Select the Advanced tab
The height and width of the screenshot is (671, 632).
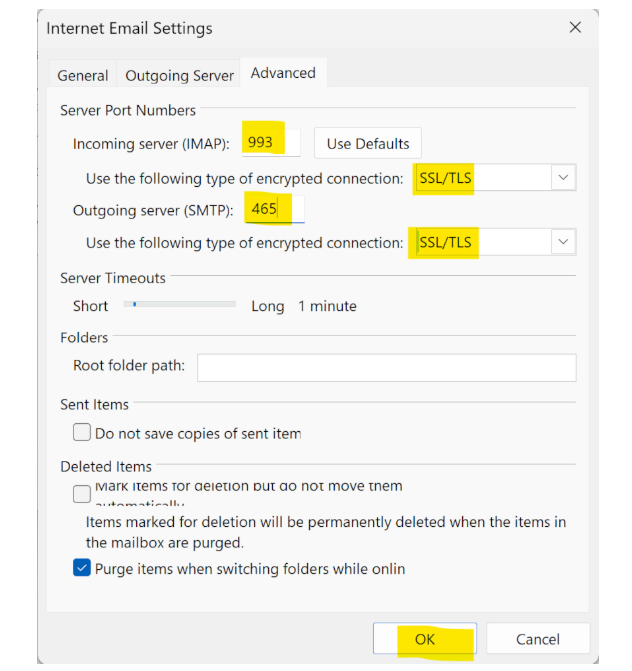pyautogui.click(x=283, y=73)
